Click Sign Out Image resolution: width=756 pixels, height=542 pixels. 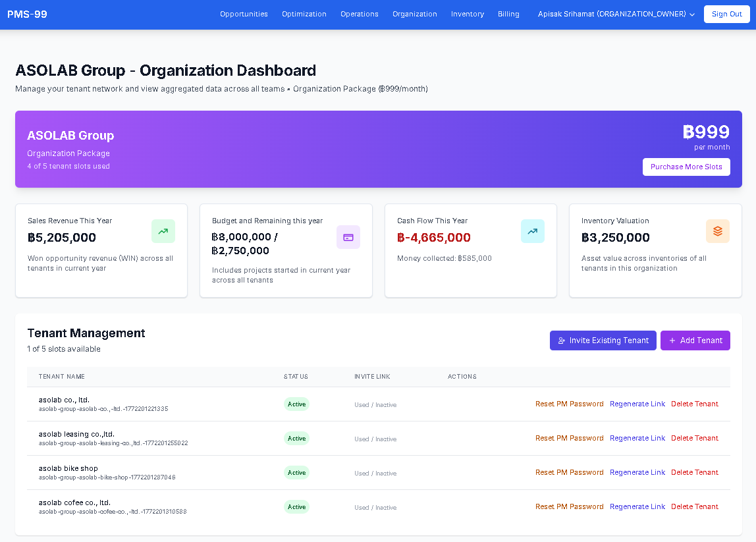point(726,14)
